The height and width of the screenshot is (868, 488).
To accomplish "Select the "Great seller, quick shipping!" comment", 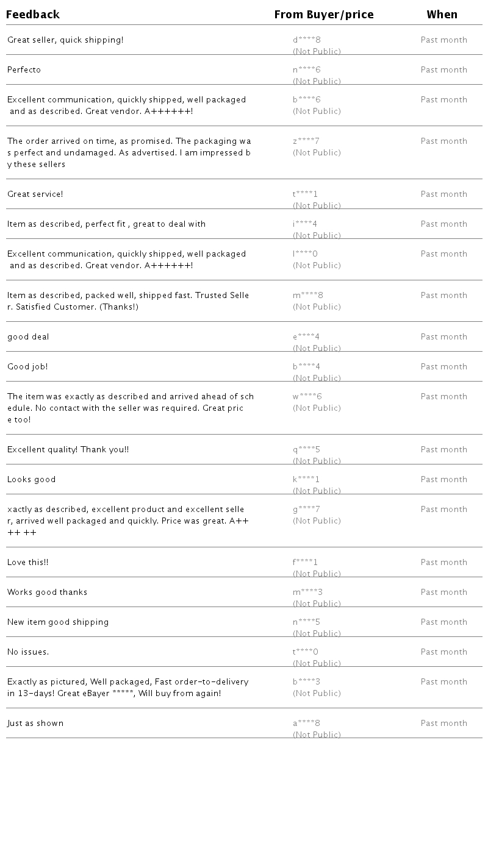I will click(x=65, y=40).
